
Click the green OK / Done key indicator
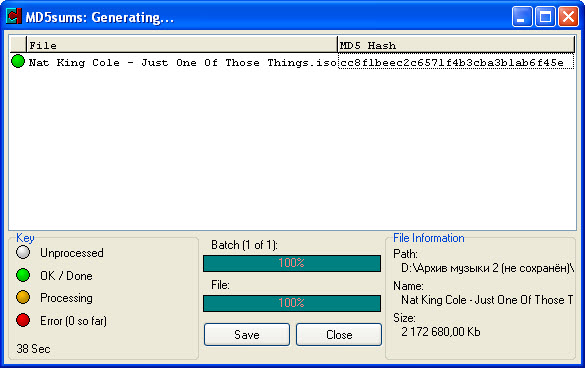pyautogui.click(x=23, y=275)
